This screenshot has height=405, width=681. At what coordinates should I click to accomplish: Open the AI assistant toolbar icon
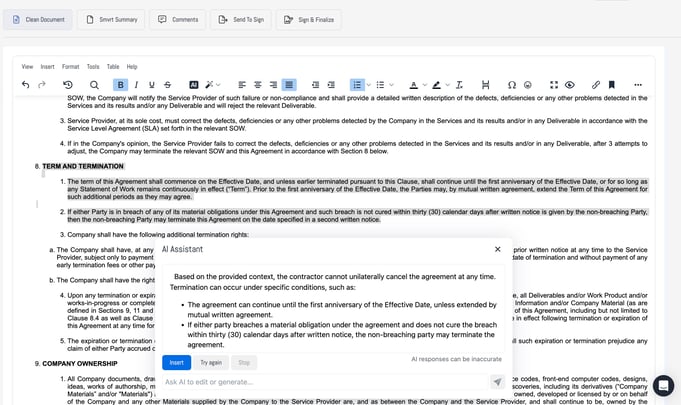(x=194, y=85)
